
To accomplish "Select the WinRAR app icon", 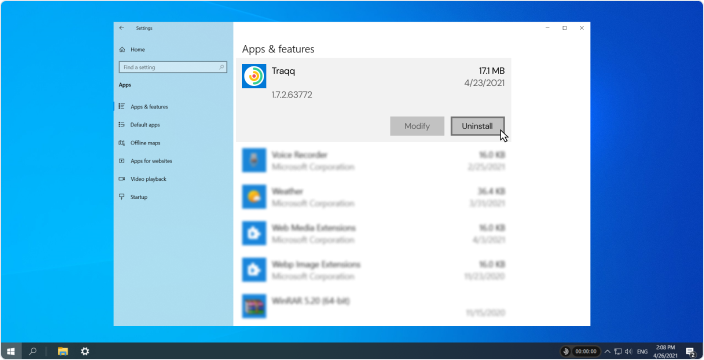I will pos(254,306).
